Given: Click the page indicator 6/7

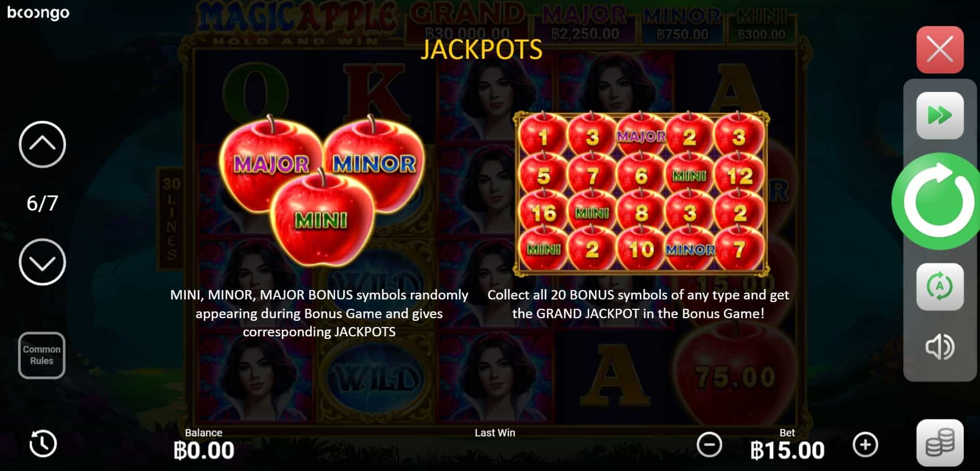Looking at the screenshot, I should 42,203.
